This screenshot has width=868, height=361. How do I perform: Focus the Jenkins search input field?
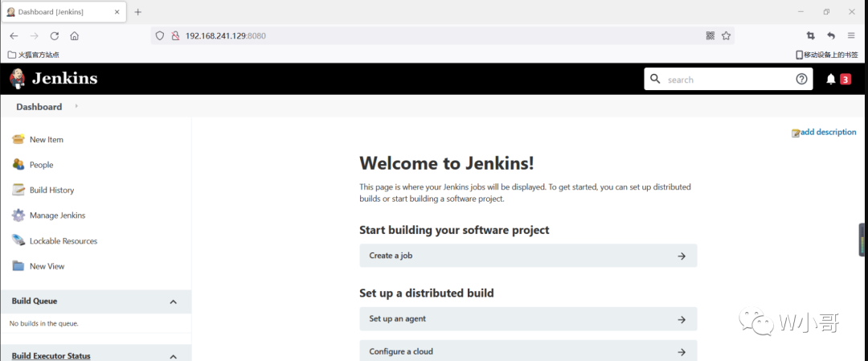coord(728,79)
